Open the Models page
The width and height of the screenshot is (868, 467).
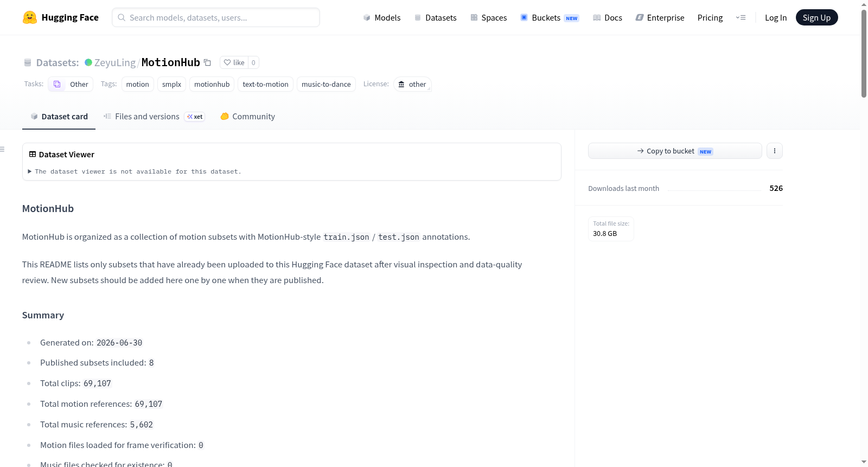click(382, 17)
